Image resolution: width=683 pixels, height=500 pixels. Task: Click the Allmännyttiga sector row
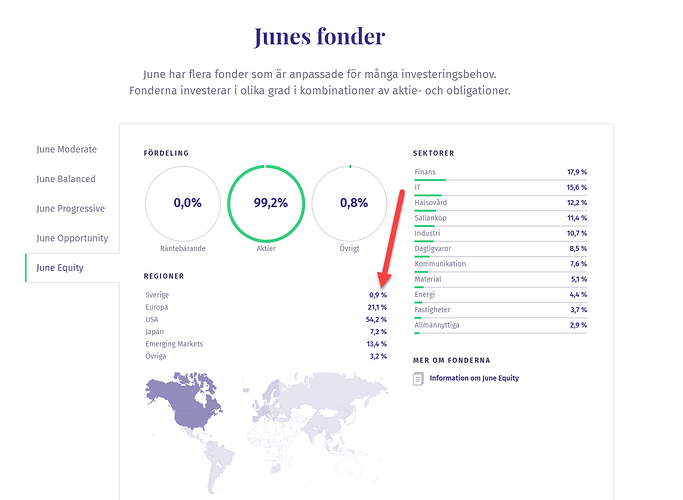pos(500,325)
